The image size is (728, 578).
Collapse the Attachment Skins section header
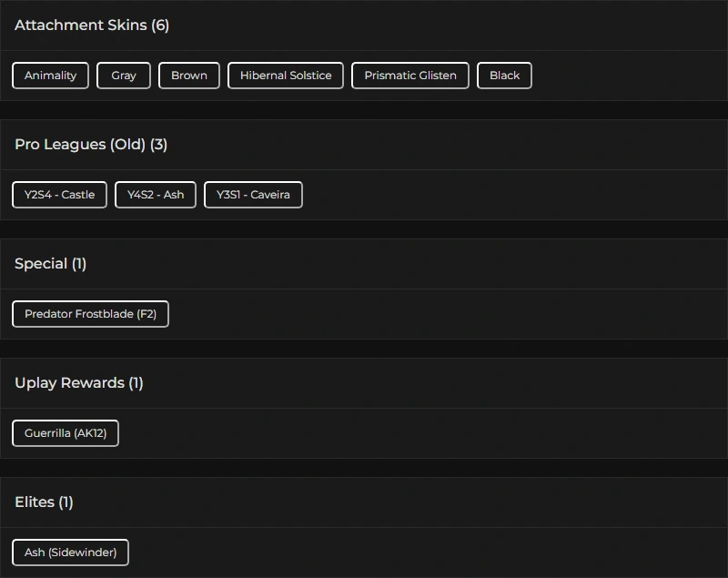pos(80,25)
